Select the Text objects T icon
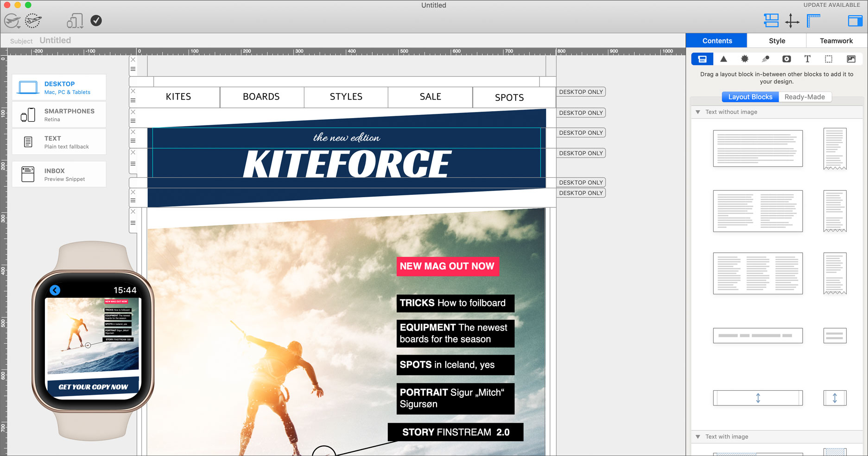 807,59
